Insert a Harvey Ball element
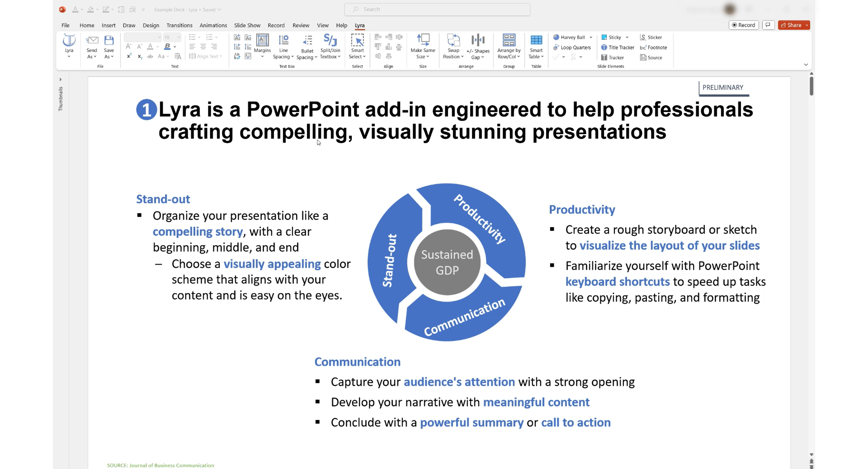The image size is (868, 469). tap(569, 37)
